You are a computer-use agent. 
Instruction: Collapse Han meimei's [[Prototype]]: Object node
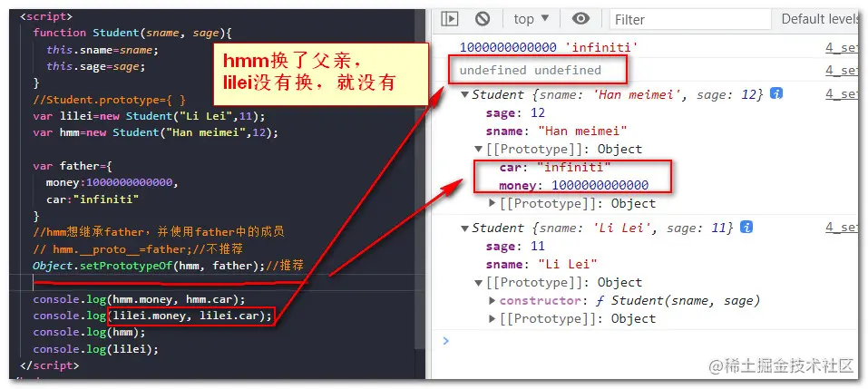pos(479,150)
